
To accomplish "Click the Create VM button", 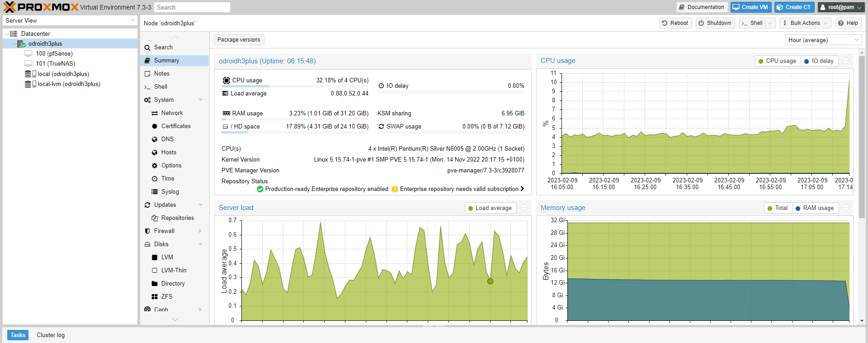I will (750, 7).
